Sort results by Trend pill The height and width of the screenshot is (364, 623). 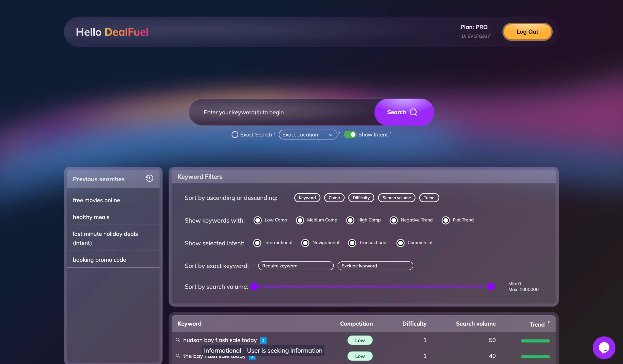coord(429,197)
